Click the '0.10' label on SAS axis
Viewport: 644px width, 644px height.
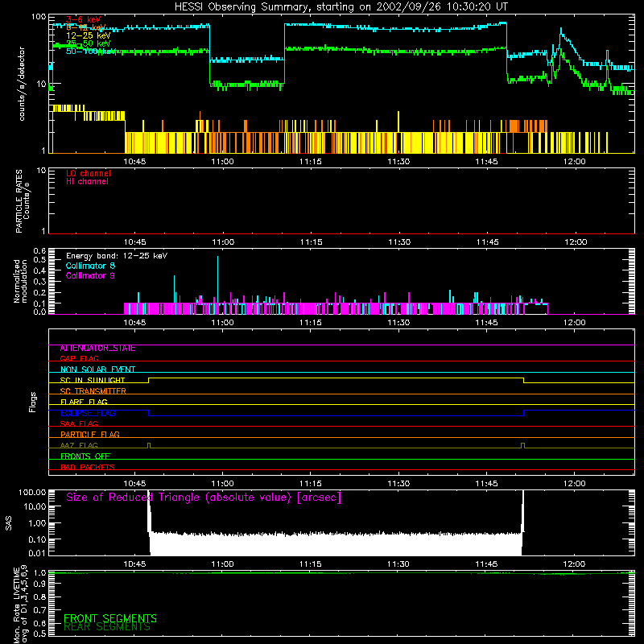pos(36,539)
